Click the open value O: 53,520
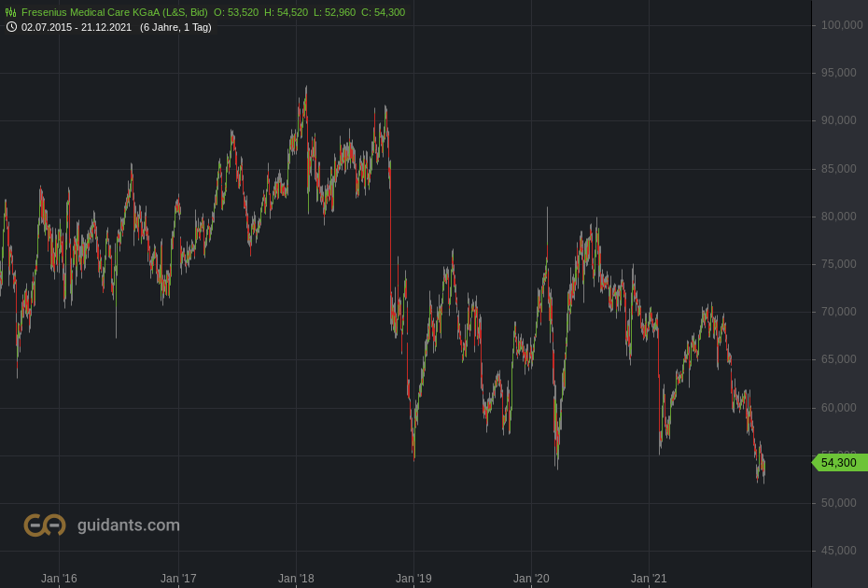Image resolution: width=868 pixels, height=588 pixels. 236,12
